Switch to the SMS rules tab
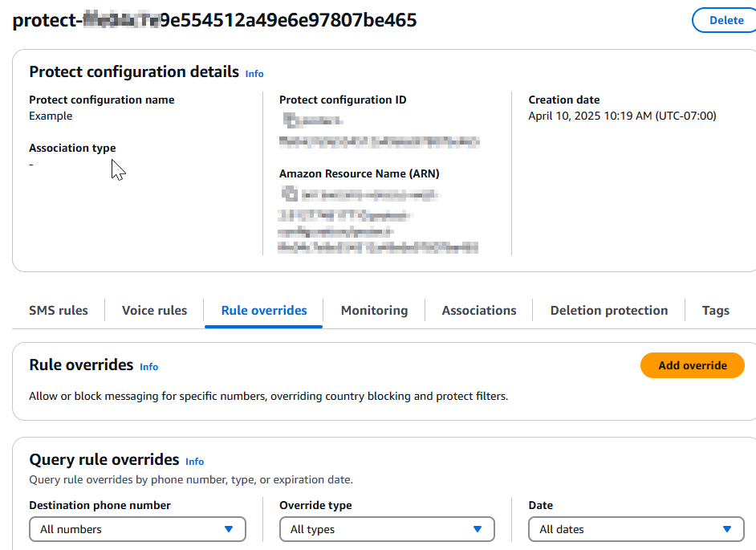Screen dimensions: 756x550 [x=59, y=311]
